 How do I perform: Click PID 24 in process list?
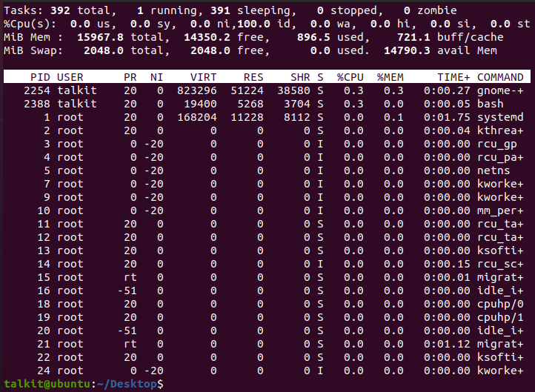click(x=44, y=371)
